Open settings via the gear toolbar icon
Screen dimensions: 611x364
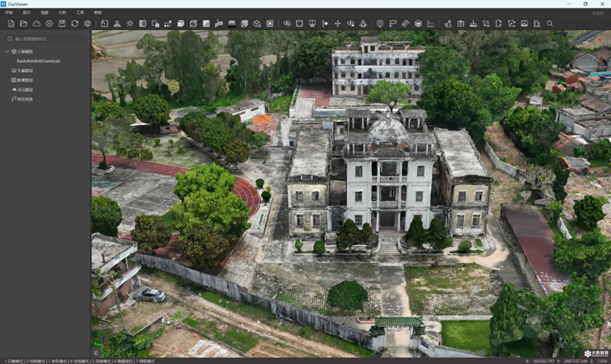click(x=87, y=23)
